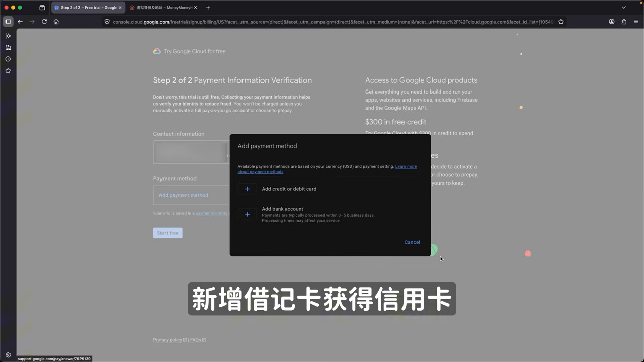
Task: Open sidebar settings gear icon
Action: (8, 355)
